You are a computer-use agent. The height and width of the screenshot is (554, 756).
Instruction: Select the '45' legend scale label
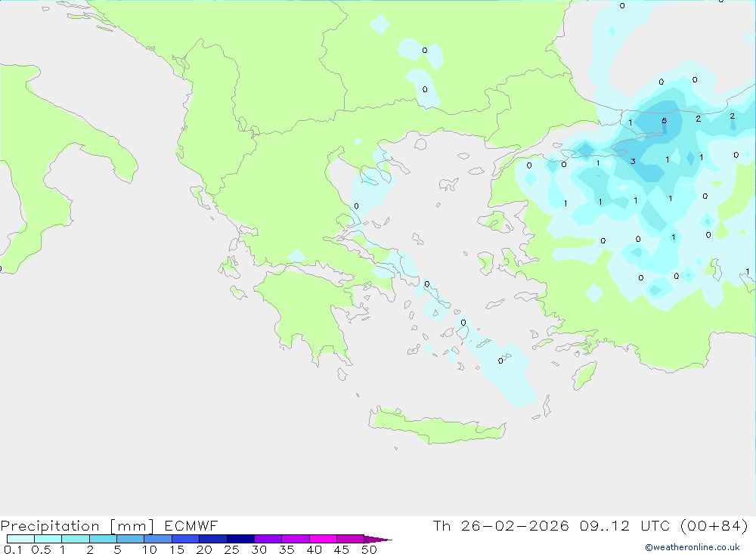pos(342,549)
